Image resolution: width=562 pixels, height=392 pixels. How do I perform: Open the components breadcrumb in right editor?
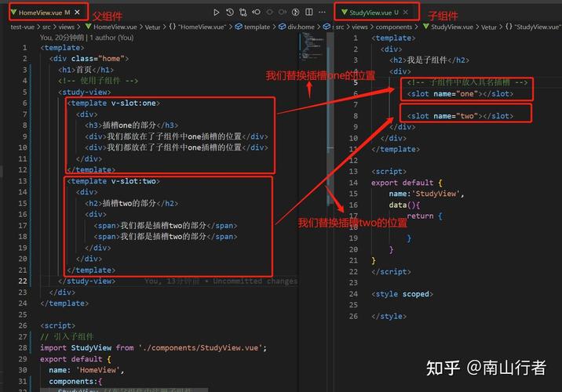click(393, 27)
